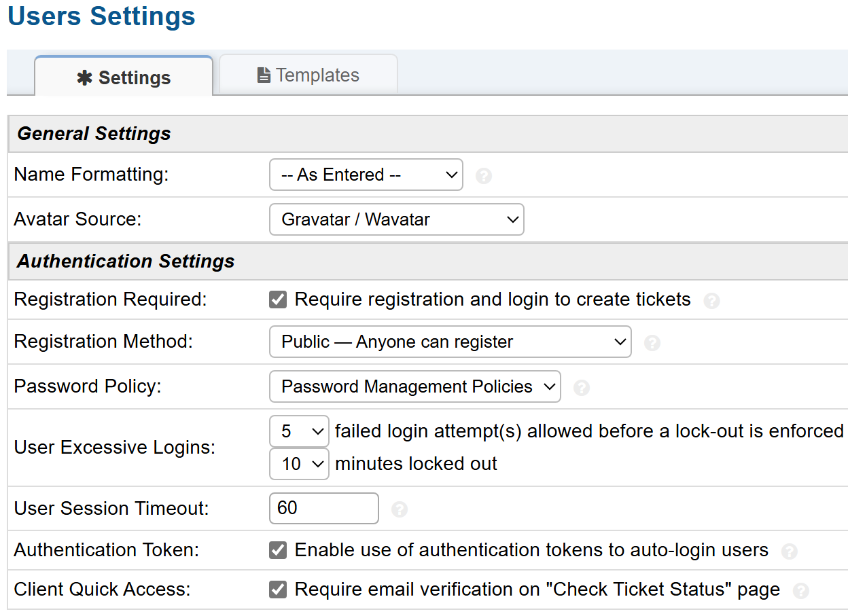Select the Settings tab
This screenshot has width=848, height=616.
(x=124, y=77)
